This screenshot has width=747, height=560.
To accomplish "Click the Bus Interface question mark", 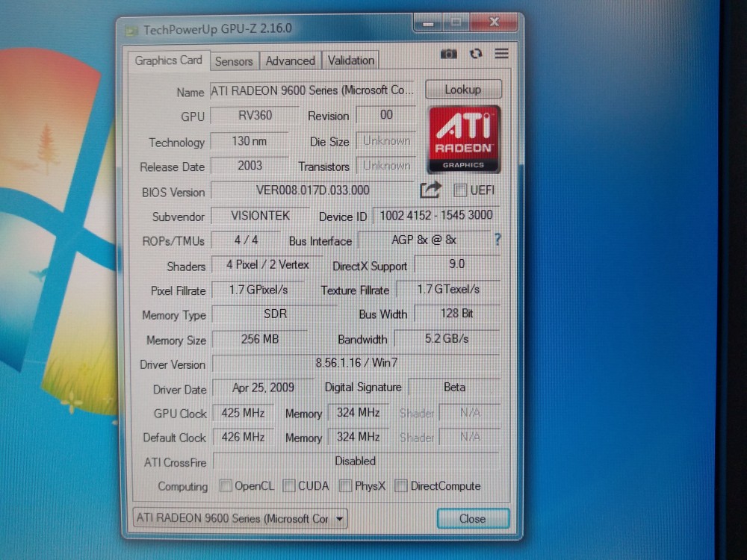I will pyautogui.click(x=498, y=240).
